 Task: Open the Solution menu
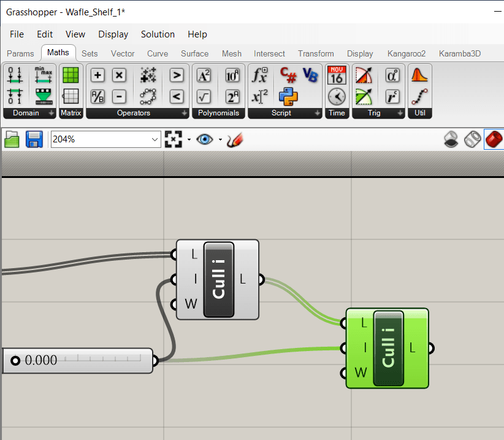(158, 34)
